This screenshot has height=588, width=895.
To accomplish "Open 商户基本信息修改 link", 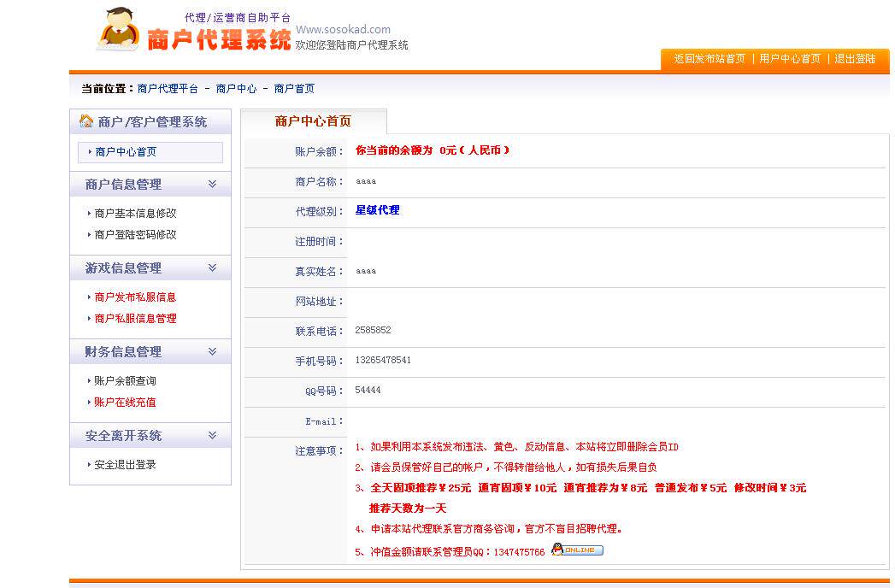I will pos(135,214).
